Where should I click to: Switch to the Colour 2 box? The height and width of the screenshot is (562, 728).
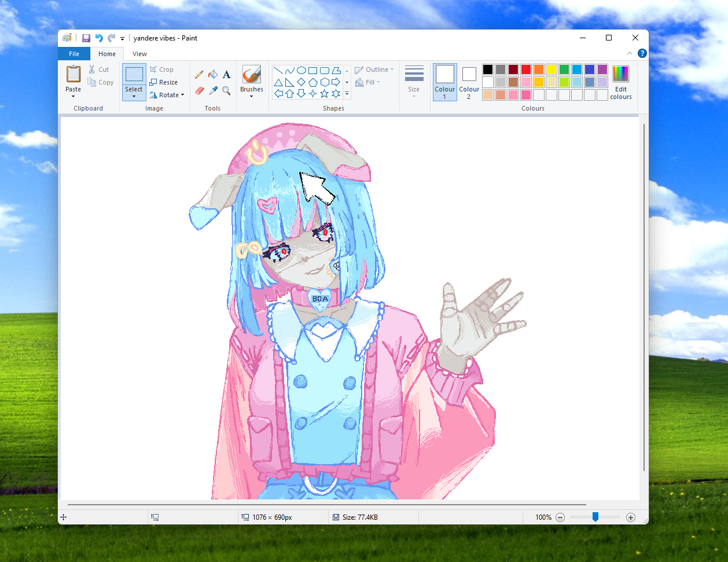coord(469,82)
